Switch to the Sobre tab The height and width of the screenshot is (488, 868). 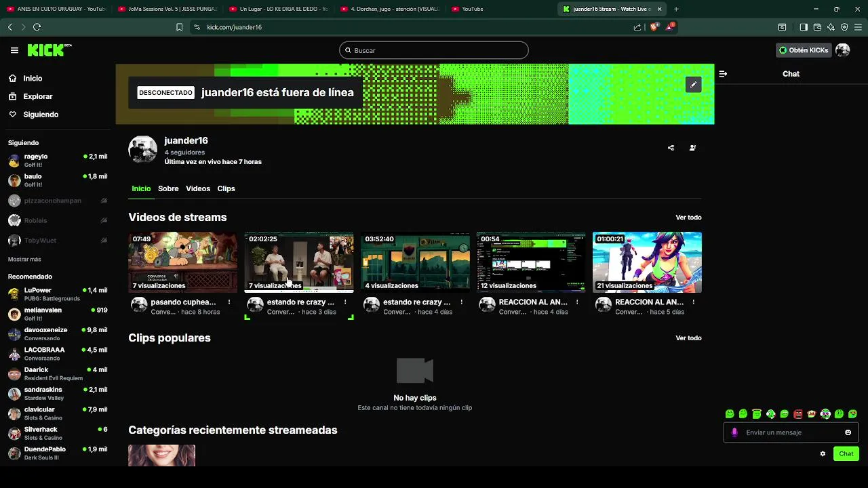click(168, 188)
